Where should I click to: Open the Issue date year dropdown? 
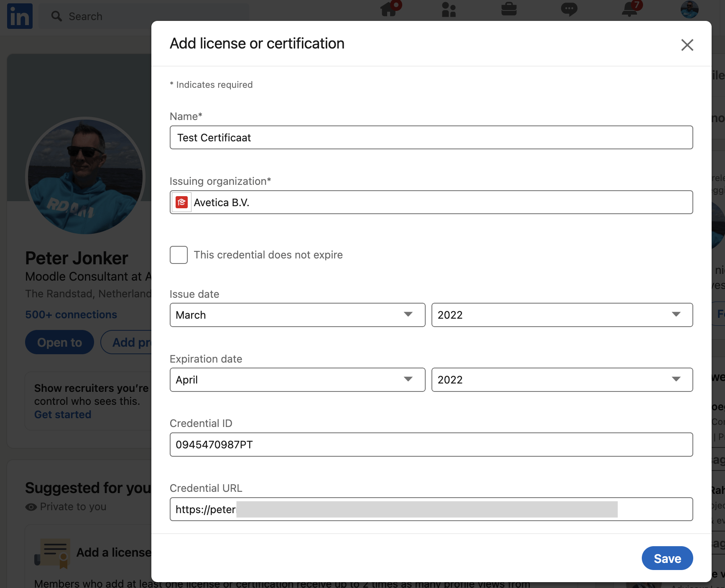562,315
